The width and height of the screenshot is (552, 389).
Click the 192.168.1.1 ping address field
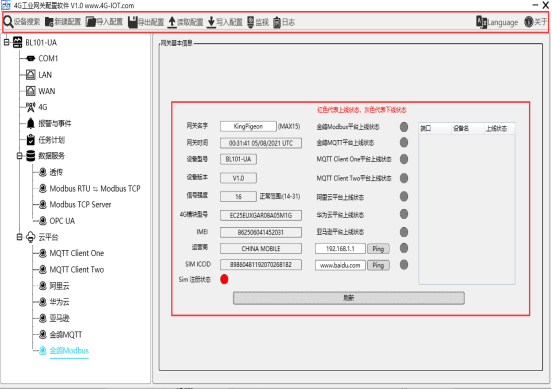pyautogui.click(x=340, y=249)
